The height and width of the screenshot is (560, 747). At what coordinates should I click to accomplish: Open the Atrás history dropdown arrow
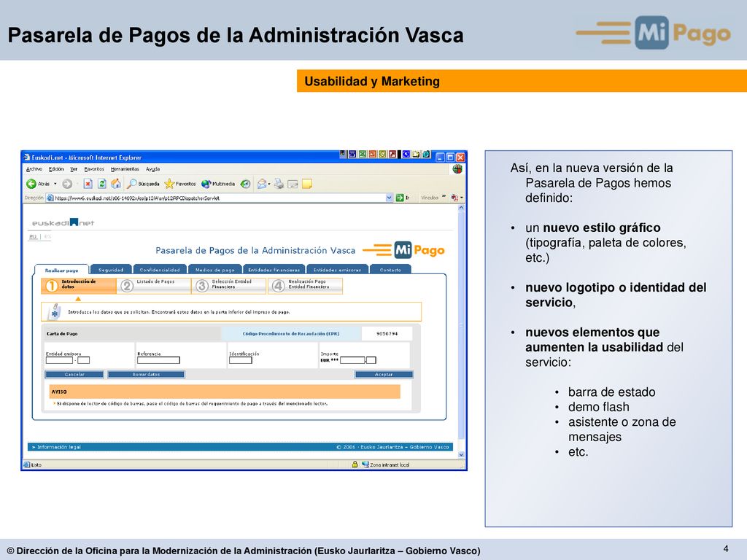point(55,184)
